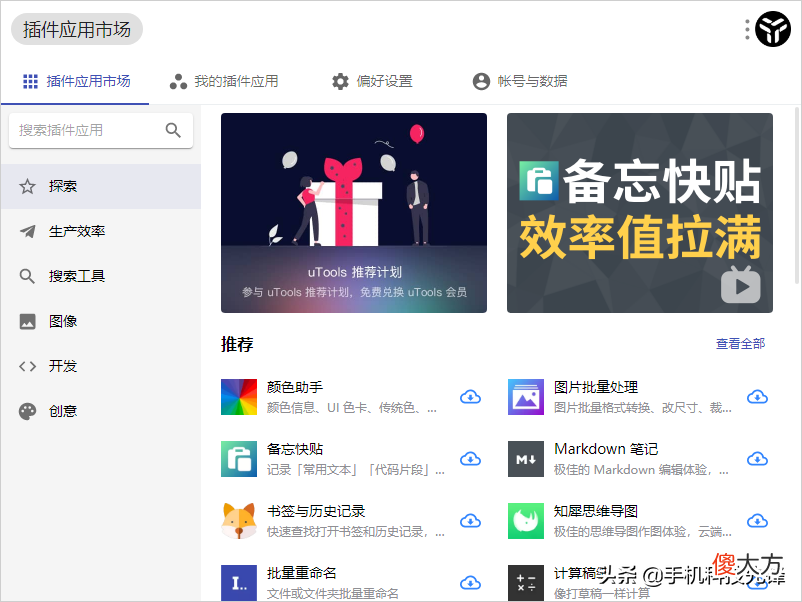802x602 pixels.
Task: Select 图像 category in sidebar
Action: coord(101,321)
